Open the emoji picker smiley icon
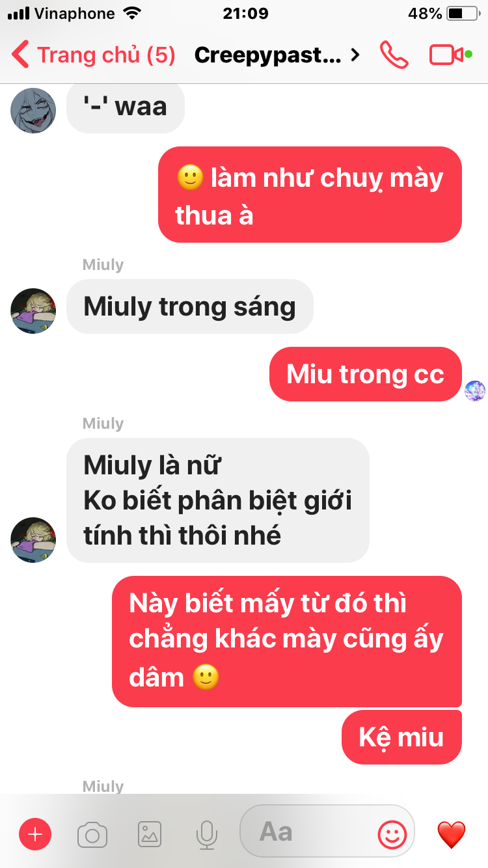This screenshot has height=868, width=488. [x=392, y=833]
